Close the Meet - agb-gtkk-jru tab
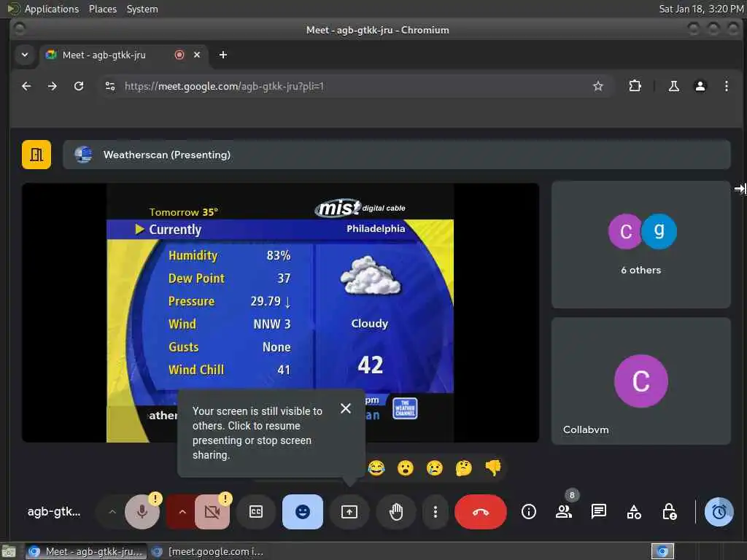 point(197,55)
